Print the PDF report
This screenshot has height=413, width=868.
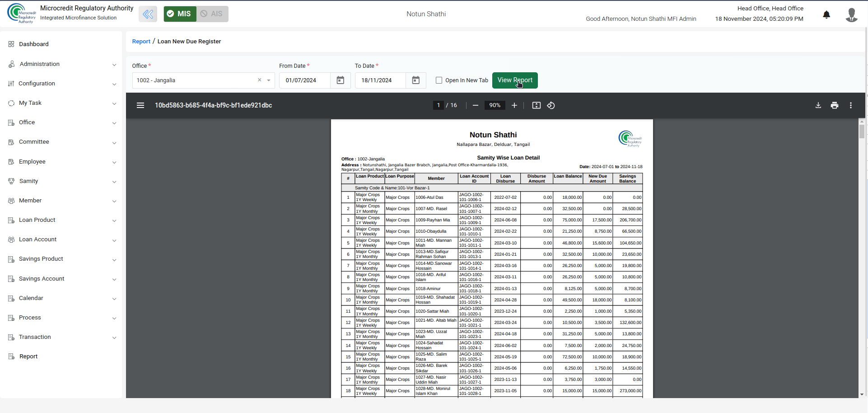(x=835, y=105)
